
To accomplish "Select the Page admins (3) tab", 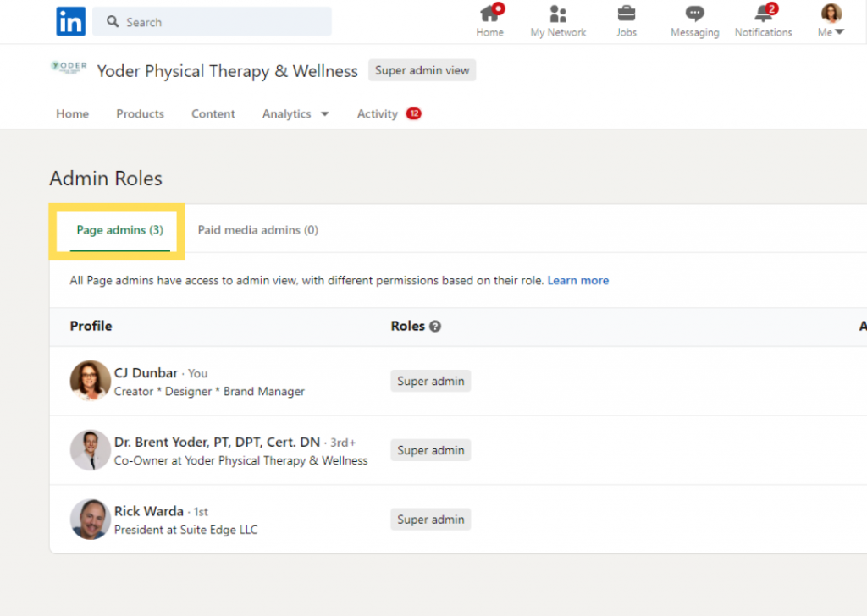I will pos(120,230).
